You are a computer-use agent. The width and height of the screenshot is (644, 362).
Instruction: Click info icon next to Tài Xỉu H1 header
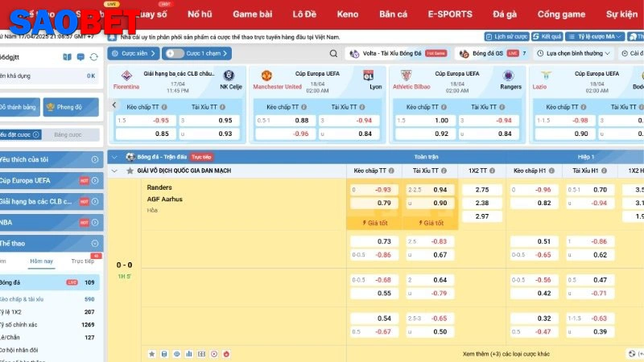605,171
